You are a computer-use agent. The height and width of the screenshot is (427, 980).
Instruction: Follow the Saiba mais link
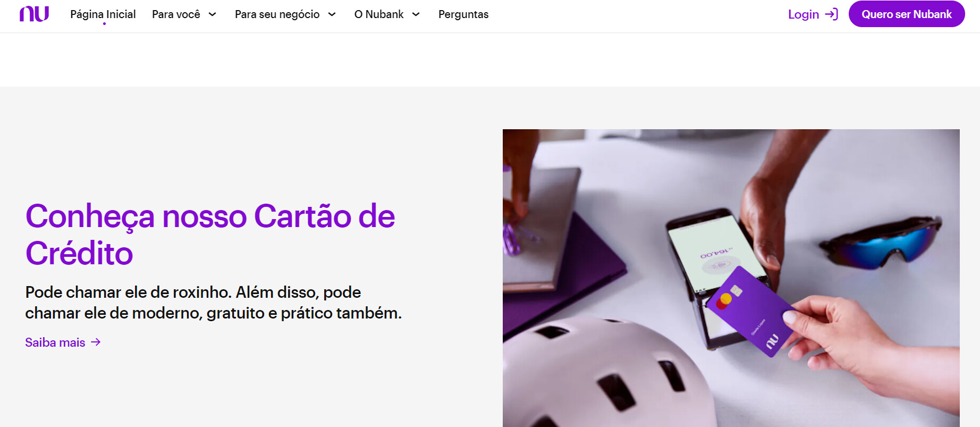click(55, 342)
